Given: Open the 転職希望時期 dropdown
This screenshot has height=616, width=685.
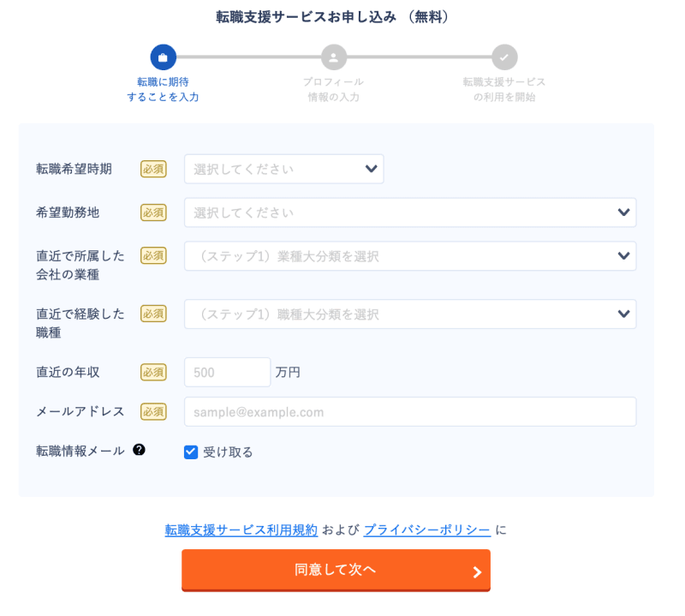Looking at the screenshot, I should tap(284, 169).
